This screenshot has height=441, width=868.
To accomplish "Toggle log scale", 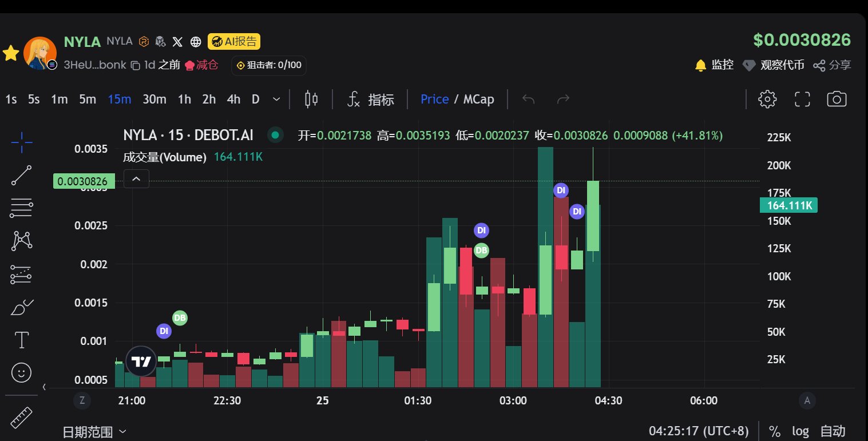I will pos(800,431).
